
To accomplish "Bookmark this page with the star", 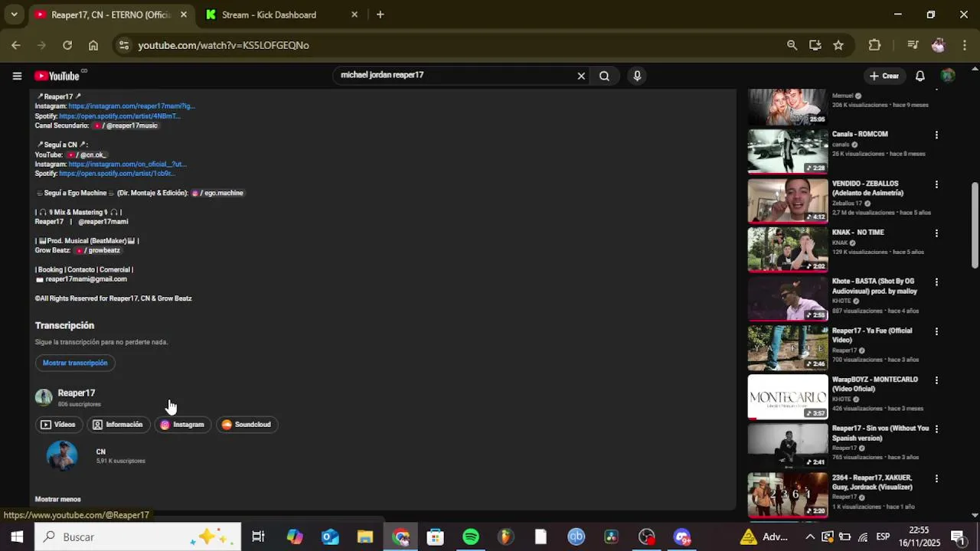I will [x=838, y=45].
